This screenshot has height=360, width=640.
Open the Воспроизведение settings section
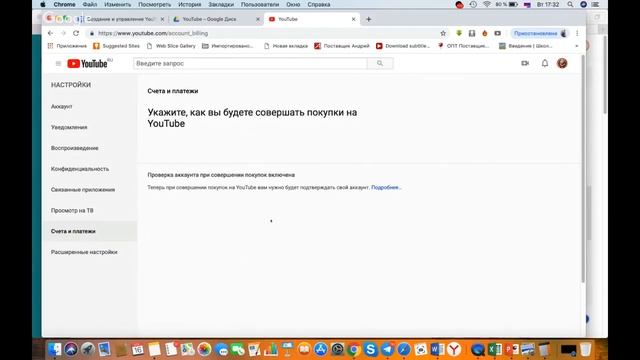pos(75,148)
